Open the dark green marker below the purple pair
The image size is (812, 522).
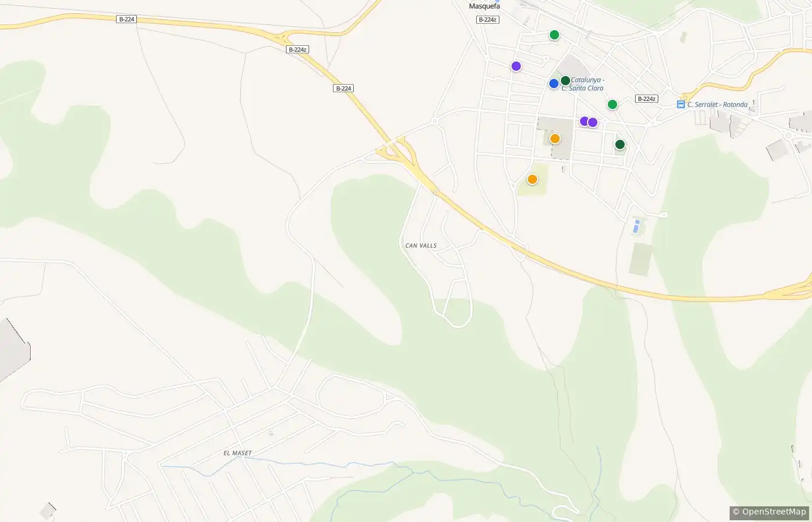[620, 144]
